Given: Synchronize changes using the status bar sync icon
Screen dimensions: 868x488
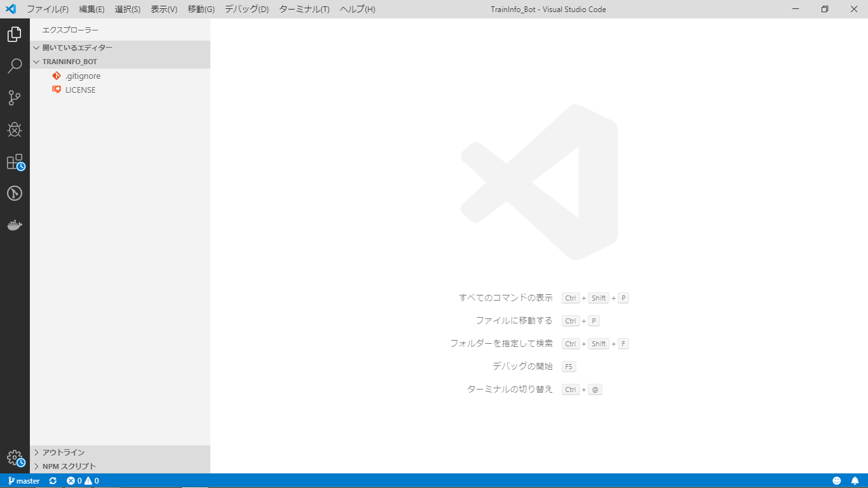Looking at the screenshot, I should click(x=53, y=481).
